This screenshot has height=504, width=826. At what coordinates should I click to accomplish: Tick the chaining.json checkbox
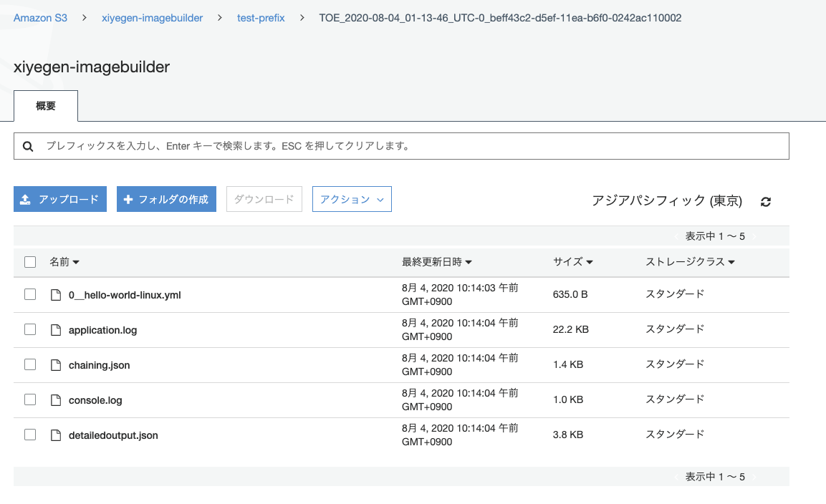tap(30, 364)
